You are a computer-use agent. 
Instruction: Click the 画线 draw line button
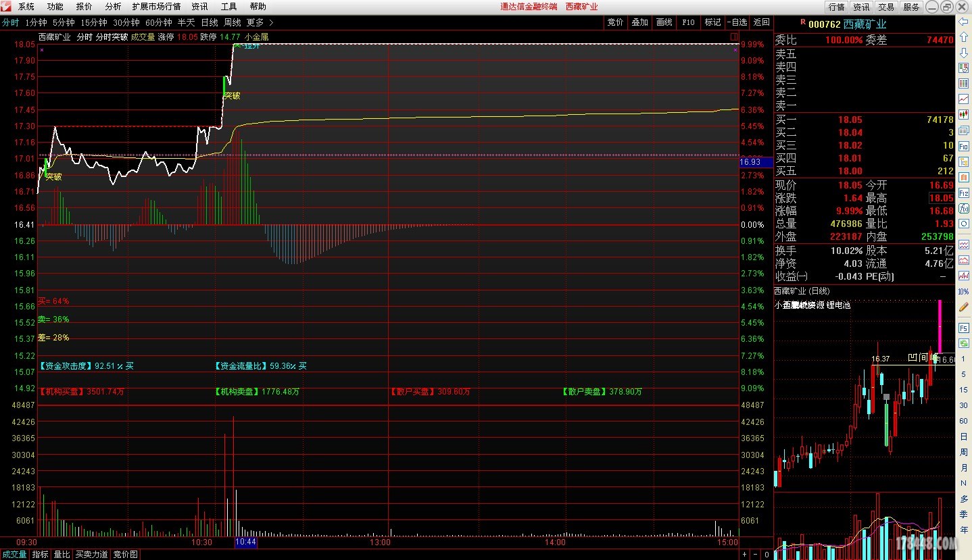(664, 22)
